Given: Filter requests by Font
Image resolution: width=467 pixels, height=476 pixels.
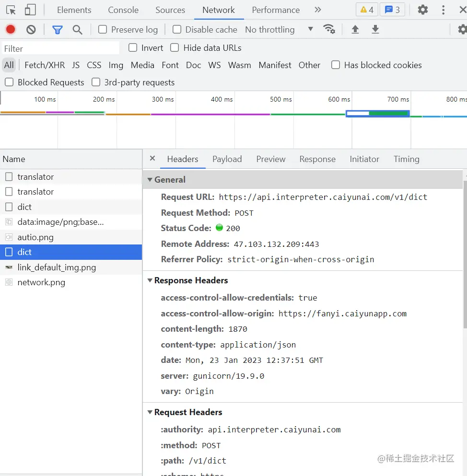Looking at the screenshot, I should [x=170, y=65].
